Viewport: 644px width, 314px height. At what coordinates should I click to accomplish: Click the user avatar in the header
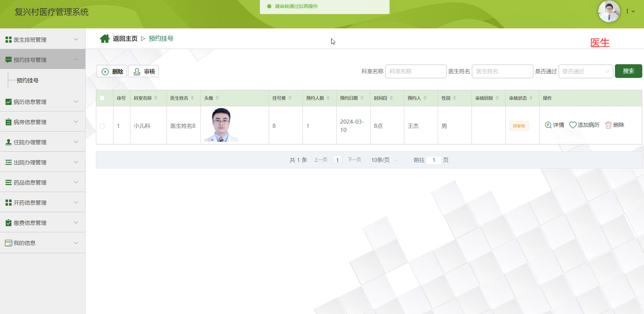click(x=609, y=11)
